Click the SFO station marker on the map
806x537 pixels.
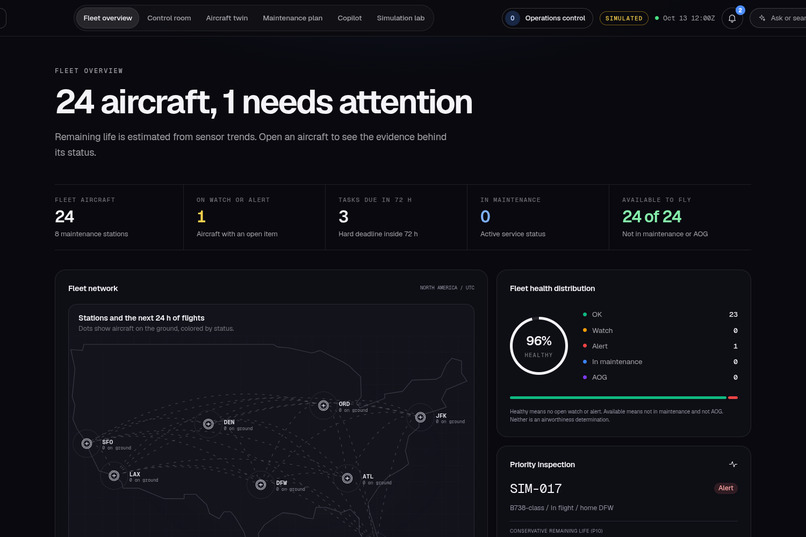click(x=87, y=443)
